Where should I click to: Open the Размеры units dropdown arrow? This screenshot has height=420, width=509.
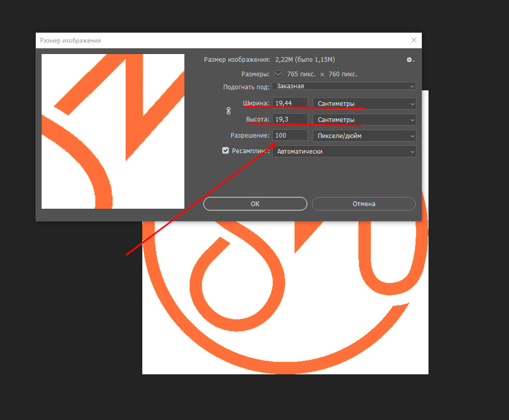[278, 74]
